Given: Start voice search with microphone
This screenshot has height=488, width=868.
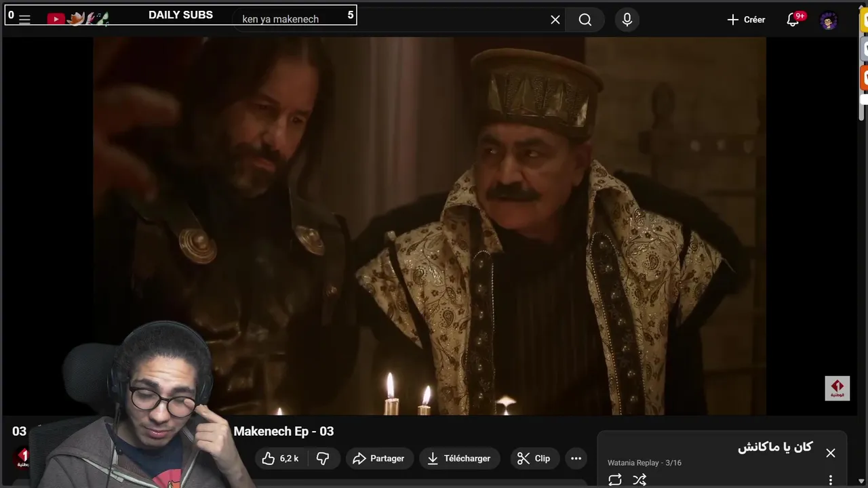Looking at the screenshot, I should click(x=627, y=20).
